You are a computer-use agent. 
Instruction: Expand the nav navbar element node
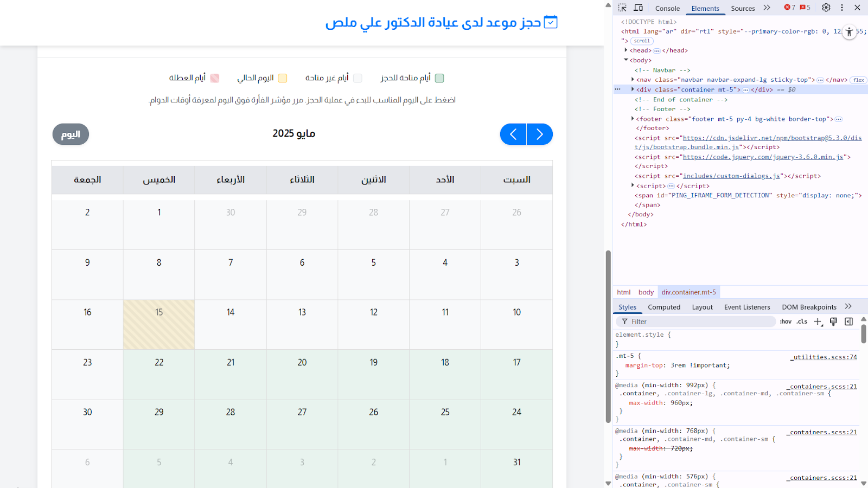pyautogui.click(x=633, y=80)
